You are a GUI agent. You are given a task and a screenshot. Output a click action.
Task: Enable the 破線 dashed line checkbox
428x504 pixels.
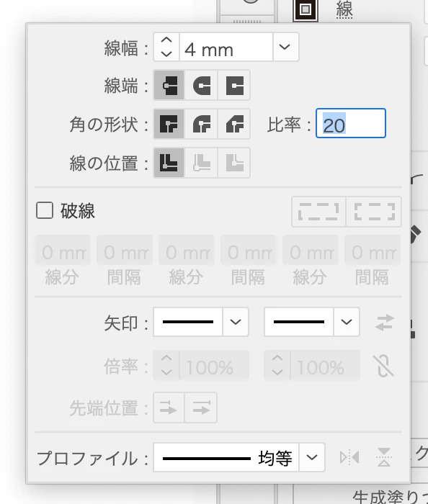[x=45, y=210]
